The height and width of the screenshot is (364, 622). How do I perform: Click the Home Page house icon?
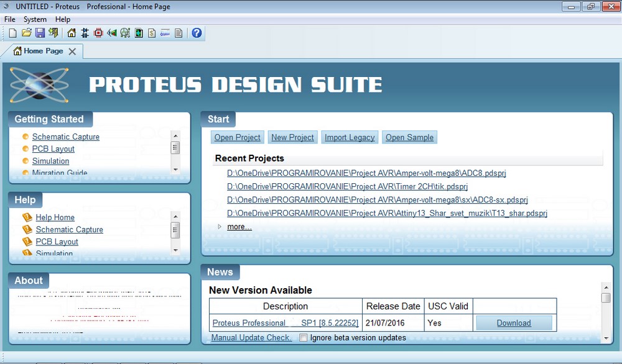click(x=71, y=33)
